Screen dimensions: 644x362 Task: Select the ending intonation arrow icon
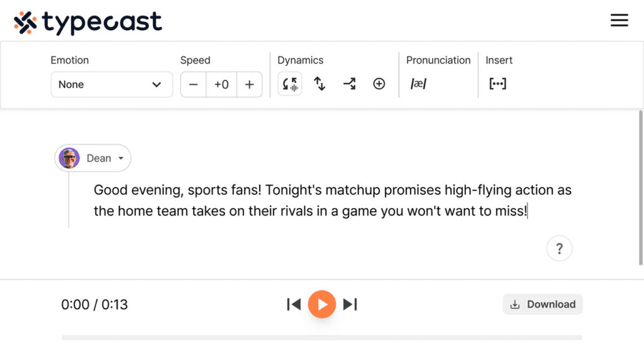click(x=349, y=84)
